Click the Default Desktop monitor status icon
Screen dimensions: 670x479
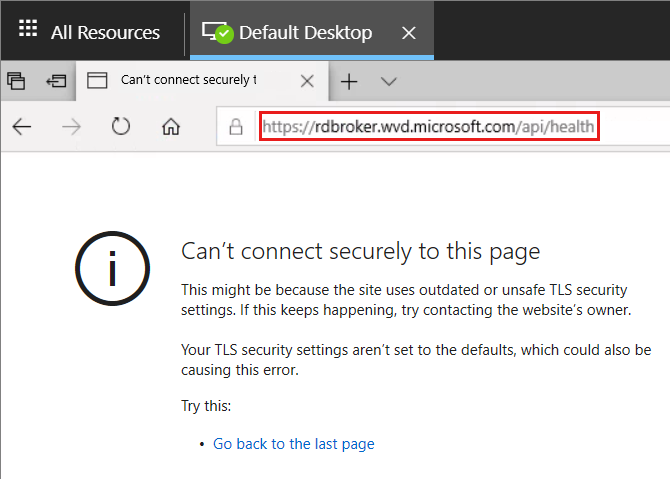pyautogui.click(x=217, y=32)
